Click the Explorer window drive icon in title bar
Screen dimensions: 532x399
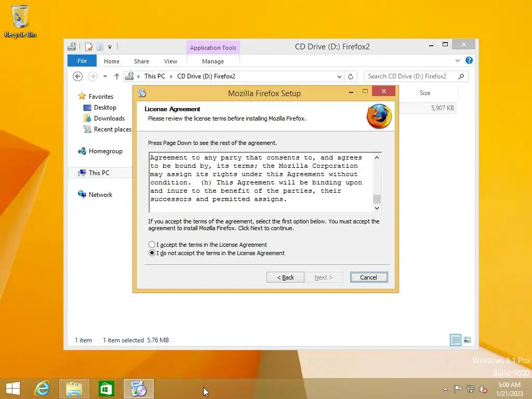tap(72, 46)
